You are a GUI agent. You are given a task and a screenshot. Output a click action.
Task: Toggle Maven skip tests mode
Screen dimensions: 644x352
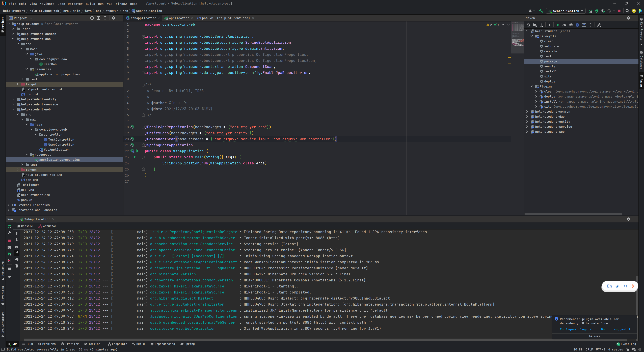[x=577, y=25]
